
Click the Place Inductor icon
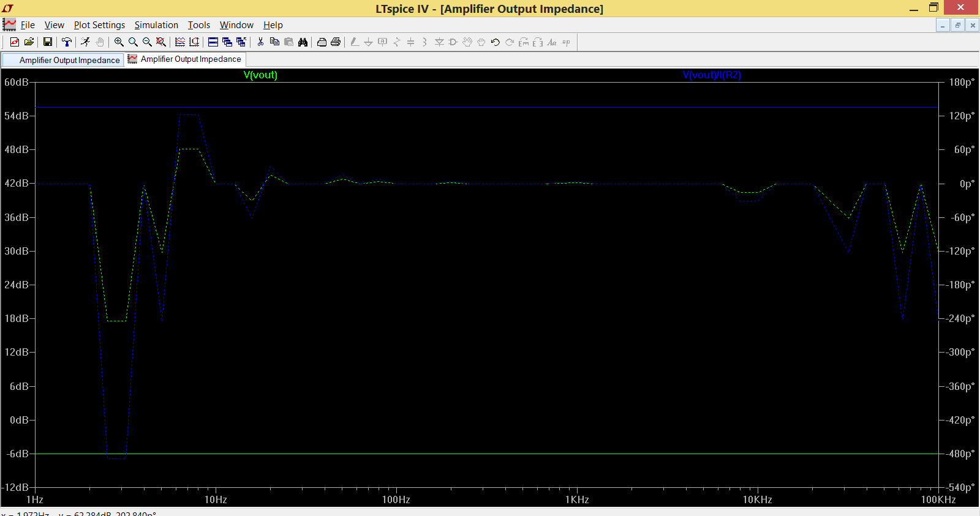coord(424,42)
